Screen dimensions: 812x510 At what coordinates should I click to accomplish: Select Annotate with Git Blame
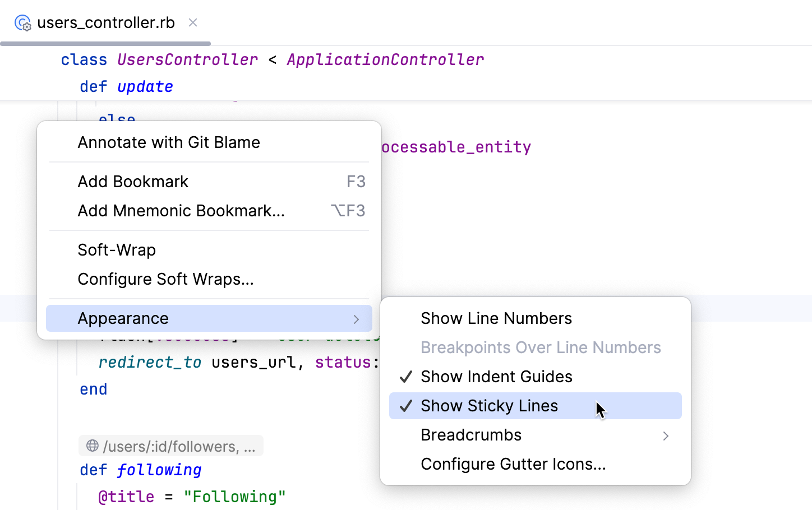tap(169, 142)
